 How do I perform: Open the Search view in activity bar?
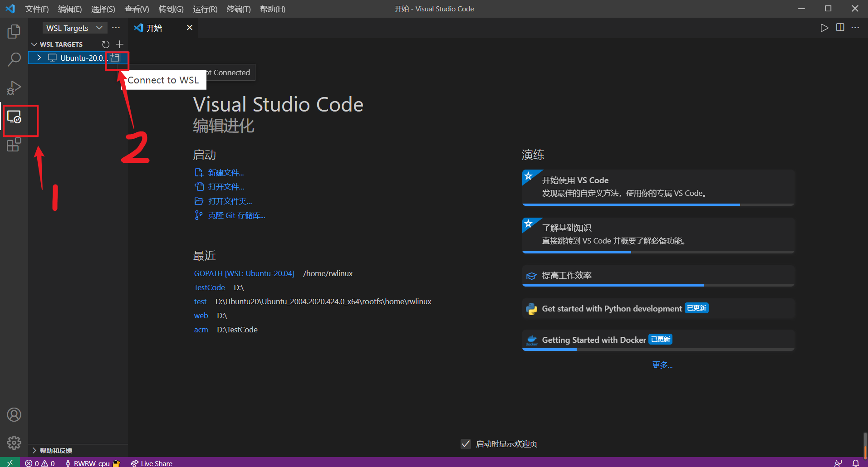tap(14, 59)
